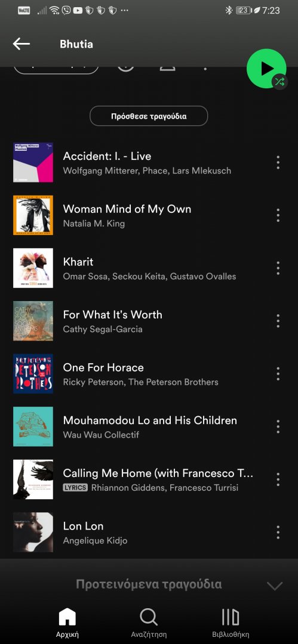This screenshot has height=644, width=298.
Task: Open three-dot menu for Calling Me Home
Action: coord(278,479)
